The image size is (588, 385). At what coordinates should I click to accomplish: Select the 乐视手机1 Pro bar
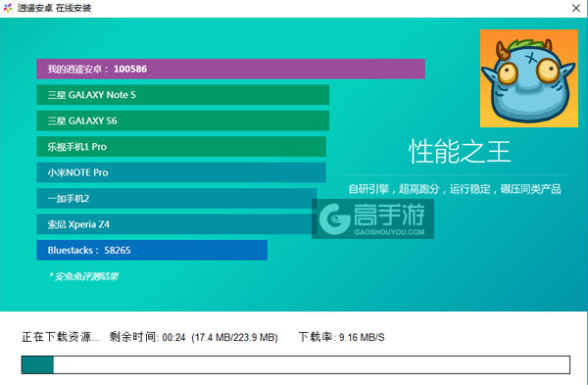click(x=181, y=147)
